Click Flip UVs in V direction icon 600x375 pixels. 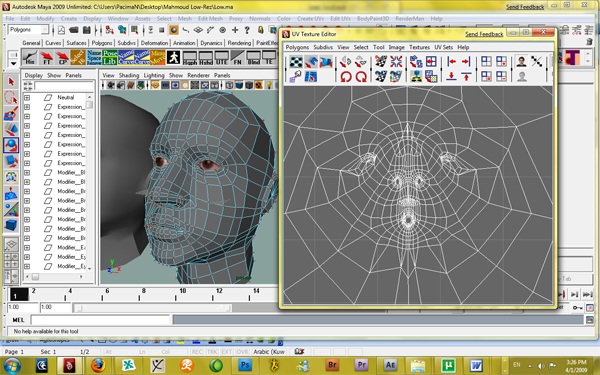(x=361, y=62)
